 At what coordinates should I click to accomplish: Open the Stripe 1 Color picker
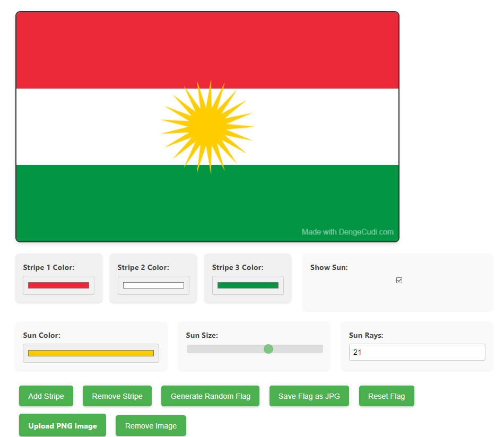[x=58, y=285]
